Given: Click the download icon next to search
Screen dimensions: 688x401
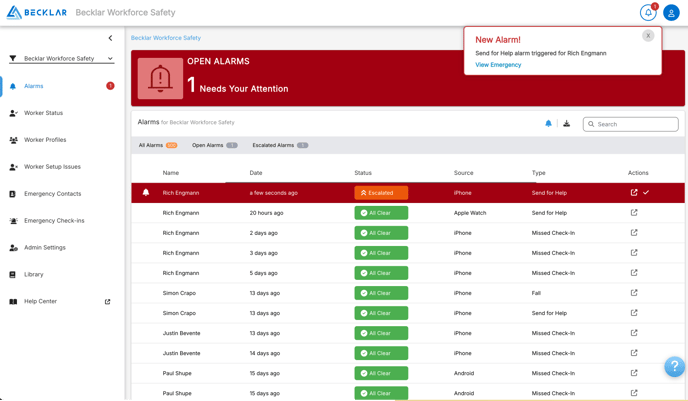Looking at the screenshot, I should pyautogui.click(x=566, y=124).
